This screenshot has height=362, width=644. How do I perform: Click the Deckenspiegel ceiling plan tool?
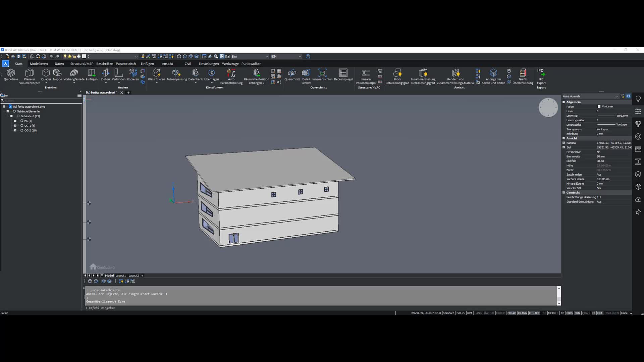(343, 75)
